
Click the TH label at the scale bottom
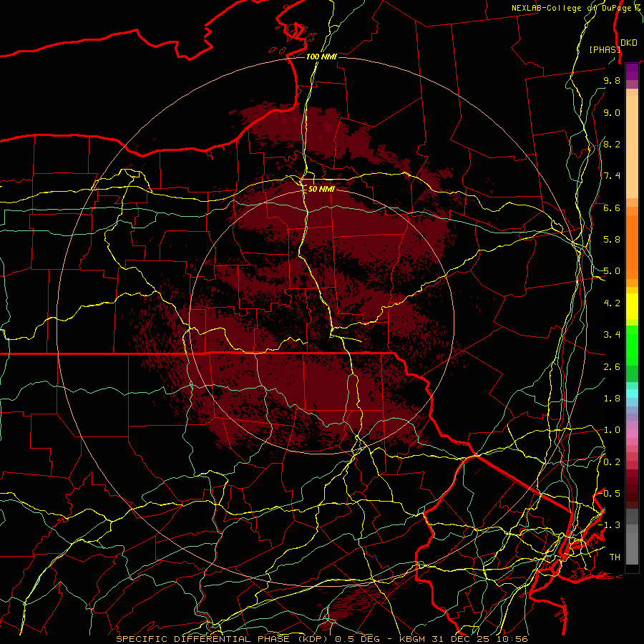tap(615, 557)
